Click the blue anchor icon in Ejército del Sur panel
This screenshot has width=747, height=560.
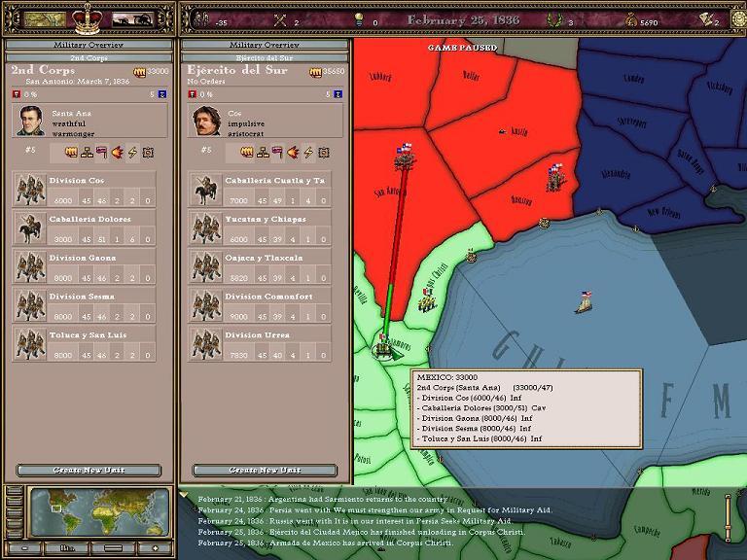[338, 93]
